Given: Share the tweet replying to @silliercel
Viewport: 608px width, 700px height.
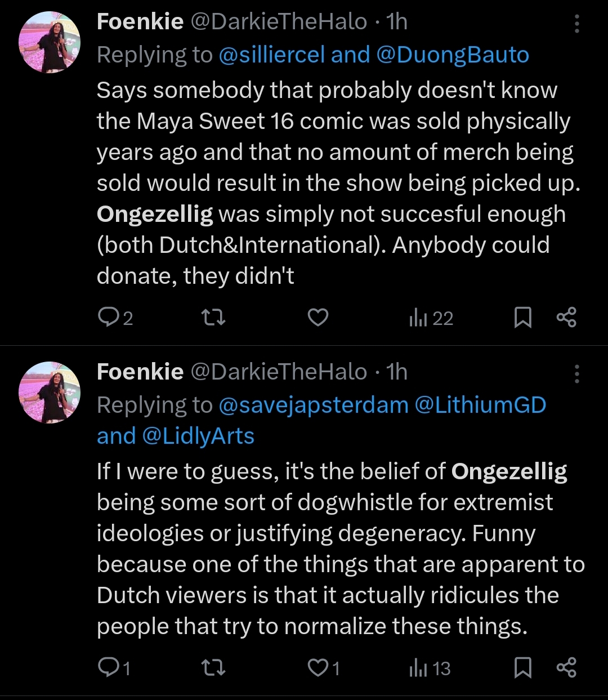Looking at the screenshot, I should click(566, 318).
